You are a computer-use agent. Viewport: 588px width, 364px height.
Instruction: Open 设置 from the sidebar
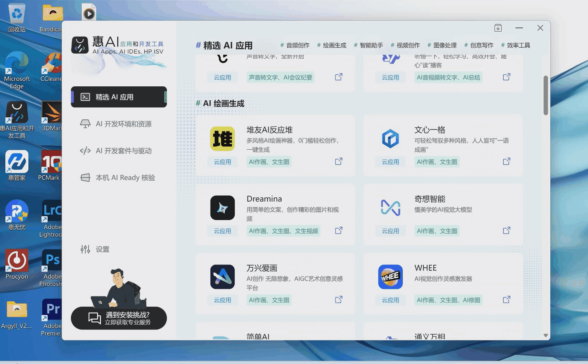click(x=95, y=249)
